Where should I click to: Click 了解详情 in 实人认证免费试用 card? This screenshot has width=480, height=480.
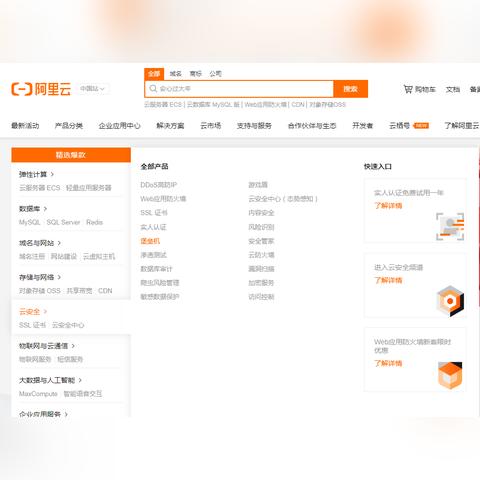(388, 206)
